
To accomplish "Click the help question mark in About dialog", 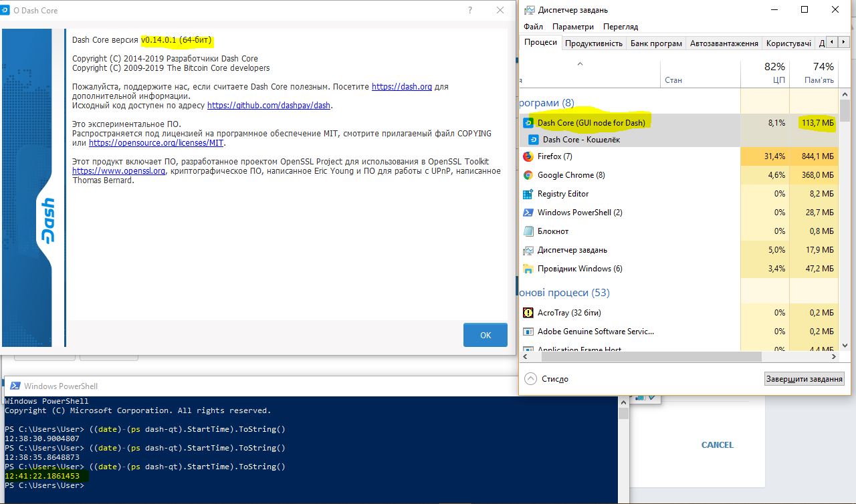I will coord(471,10).
